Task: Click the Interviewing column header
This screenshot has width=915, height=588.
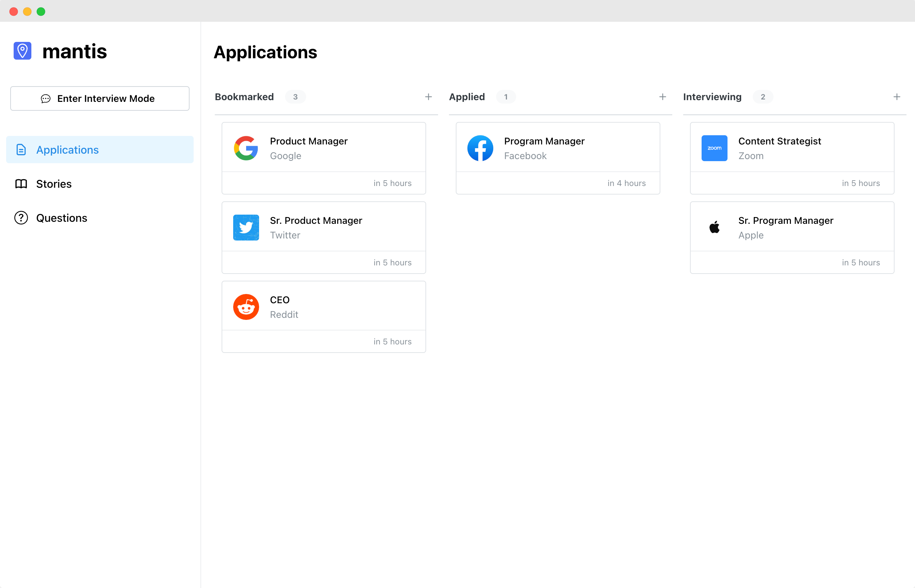Action: point(712,97)
